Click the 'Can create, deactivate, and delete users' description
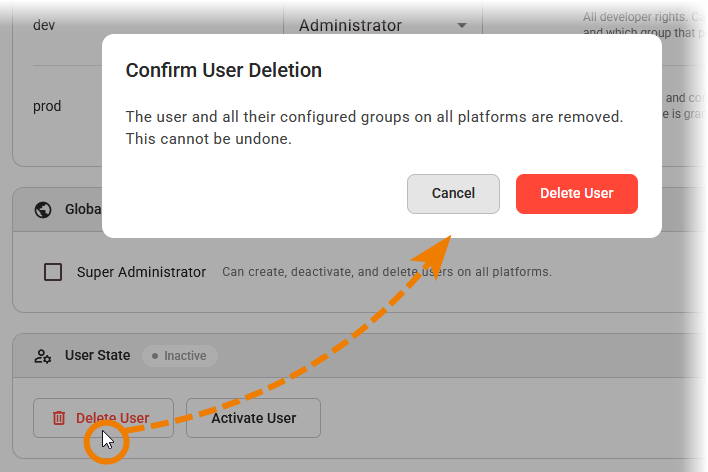 point(387,272)
